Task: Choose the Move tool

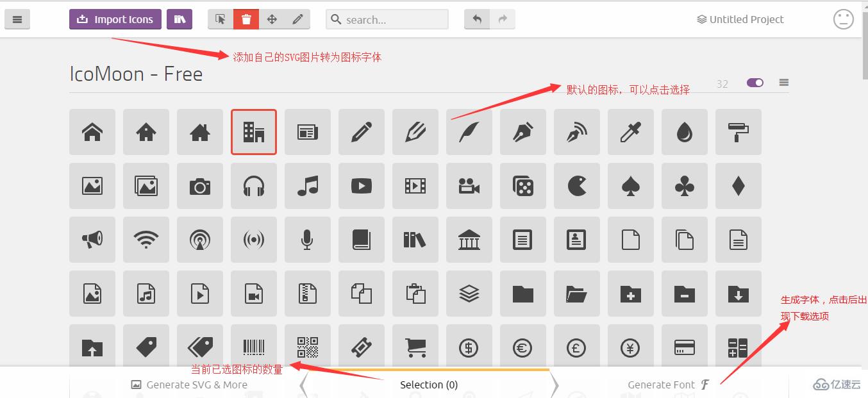Action: coord(272,19)
